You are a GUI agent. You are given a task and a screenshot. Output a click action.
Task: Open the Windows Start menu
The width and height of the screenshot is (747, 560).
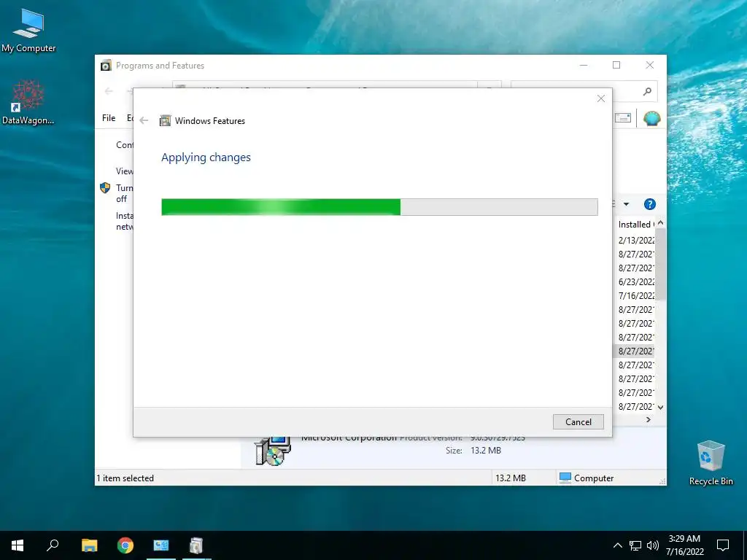18,545
